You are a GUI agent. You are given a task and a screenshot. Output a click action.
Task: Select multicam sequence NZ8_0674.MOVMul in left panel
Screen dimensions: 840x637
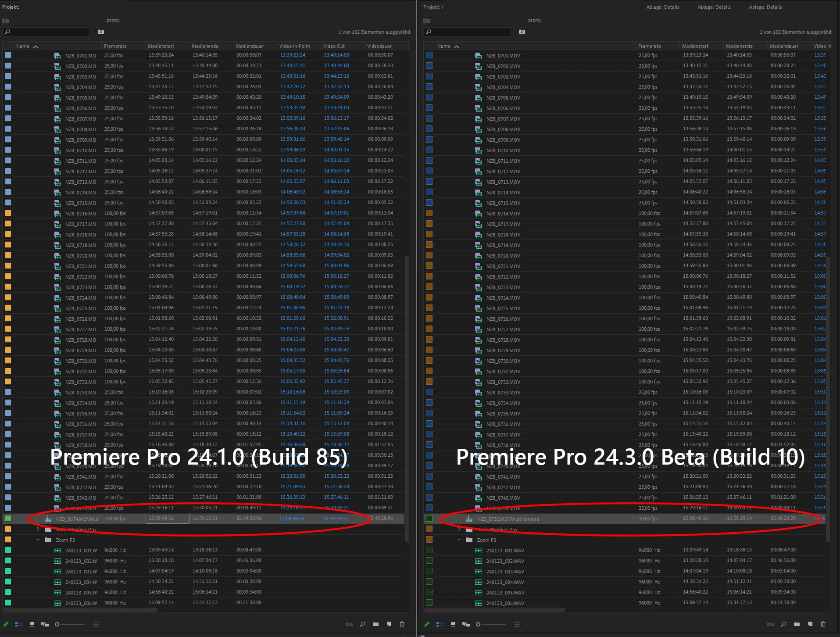point(77,519)
